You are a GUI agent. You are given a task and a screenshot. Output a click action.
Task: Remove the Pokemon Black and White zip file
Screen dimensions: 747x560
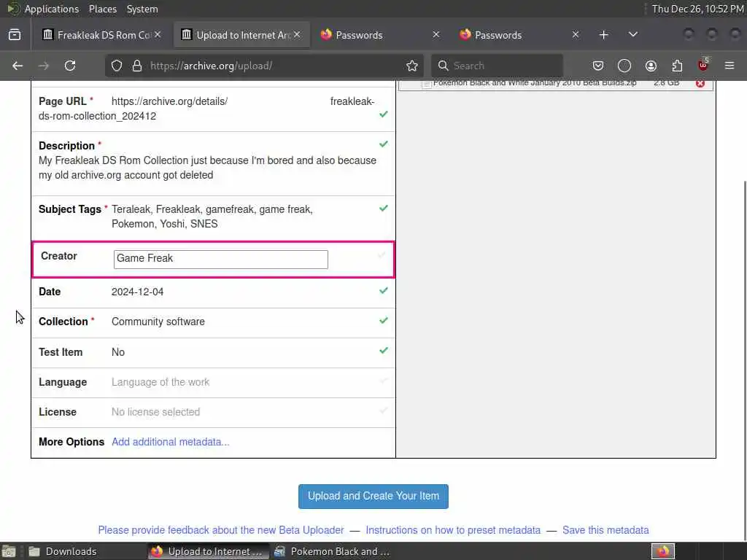700,83
